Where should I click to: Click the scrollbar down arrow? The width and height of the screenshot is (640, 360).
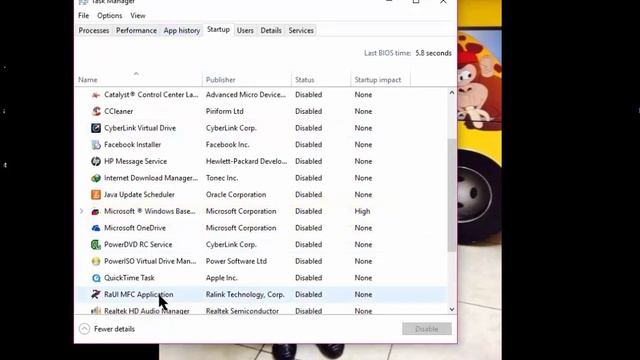click(452, 309)
